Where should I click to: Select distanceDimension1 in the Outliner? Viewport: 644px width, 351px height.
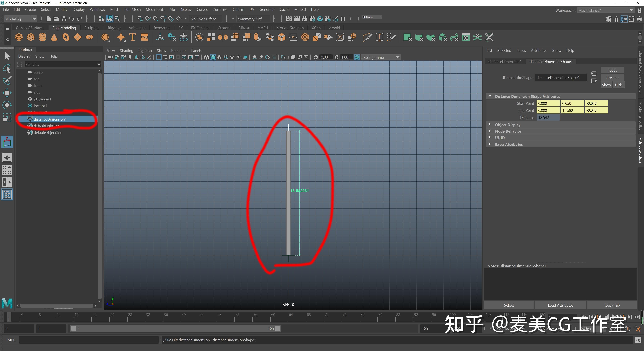50,119
